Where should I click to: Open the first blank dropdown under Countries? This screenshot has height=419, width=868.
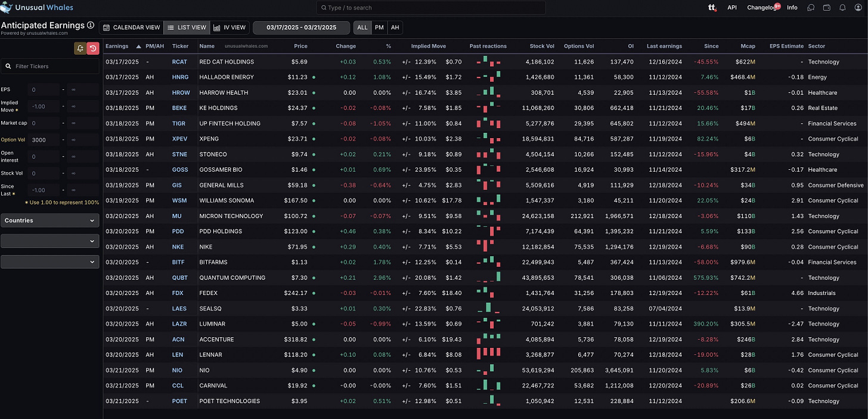(x=50, y=241)
